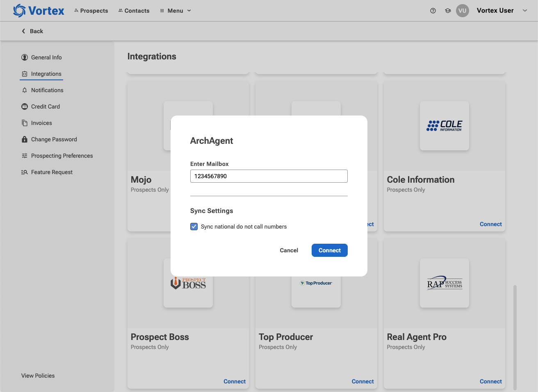
Task: Click the graduation cap training icon
Action: (x=448, y=11)
